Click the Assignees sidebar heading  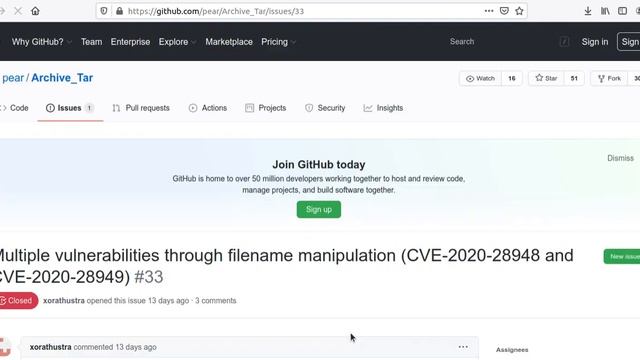point(512,350)
